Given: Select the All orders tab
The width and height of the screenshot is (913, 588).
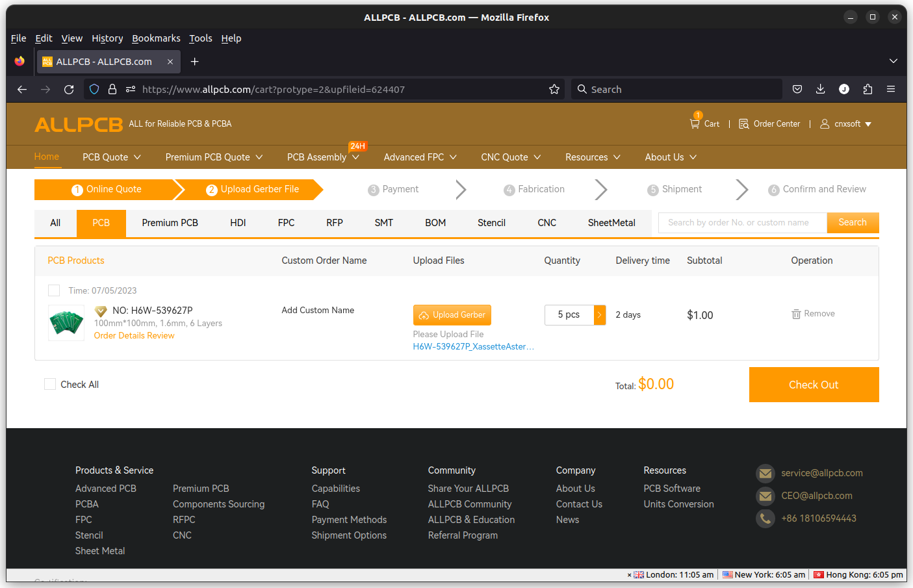Looking at the screenshot, I should (x=55, y=223).
